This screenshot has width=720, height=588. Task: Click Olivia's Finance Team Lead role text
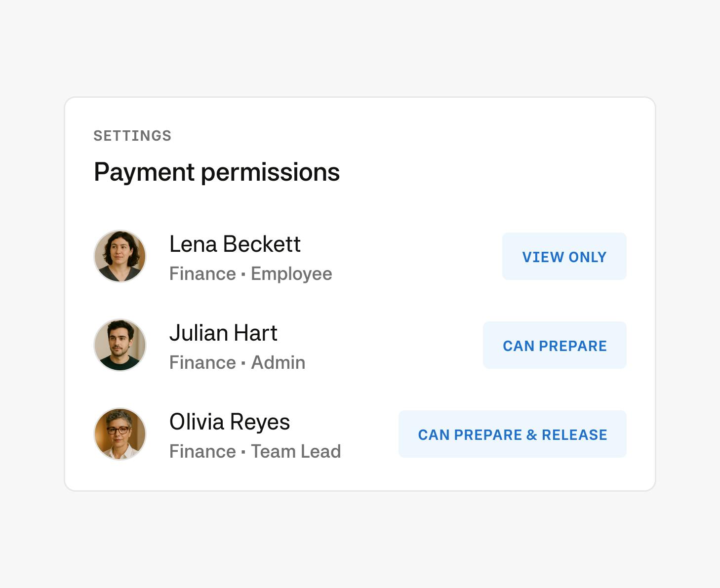point(255,451)
